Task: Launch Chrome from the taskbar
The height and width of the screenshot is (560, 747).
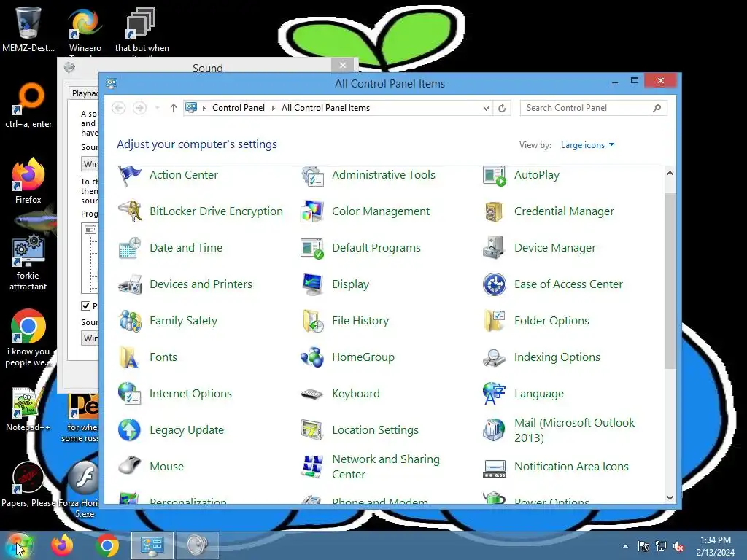Action: coord(107,545)
